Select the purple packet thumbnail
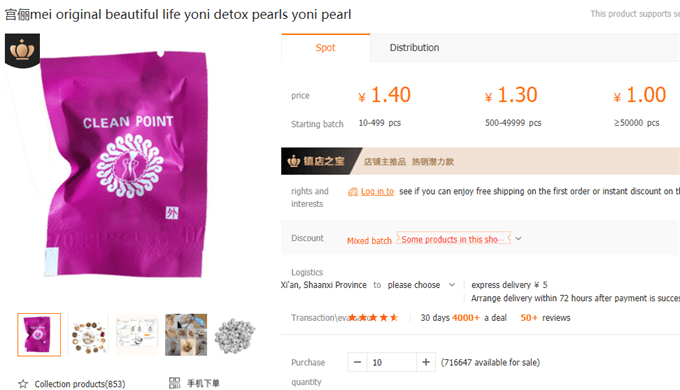This screenshot has height=390, width=680. click(x=39, y=335)
